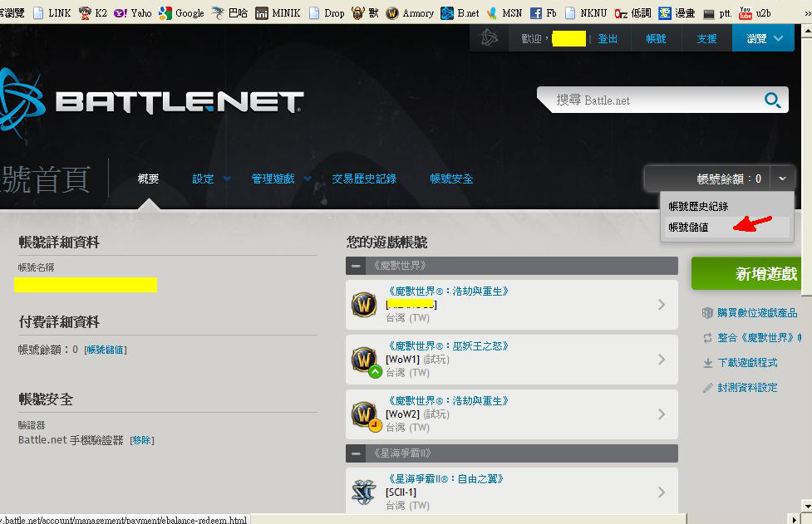Open the B.net bookmark
Screen dimensions: 812x524
(x=460, y=13)
